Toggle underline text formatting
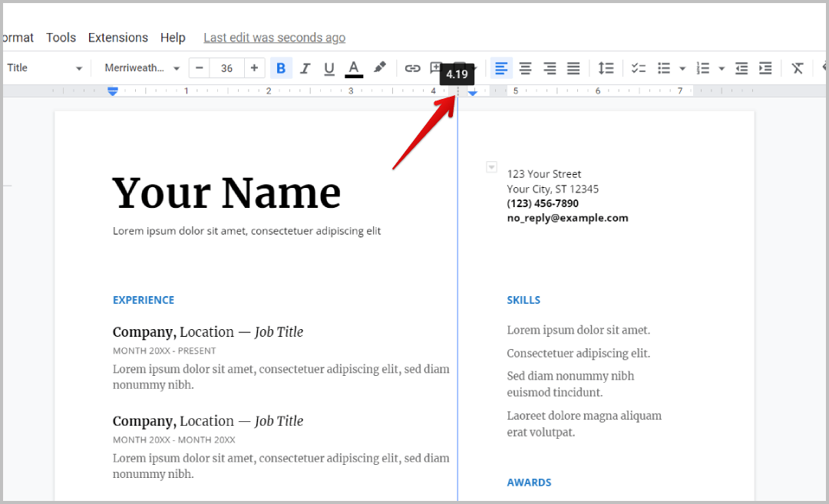Screen dimensions: 829x504 [329, 68]
